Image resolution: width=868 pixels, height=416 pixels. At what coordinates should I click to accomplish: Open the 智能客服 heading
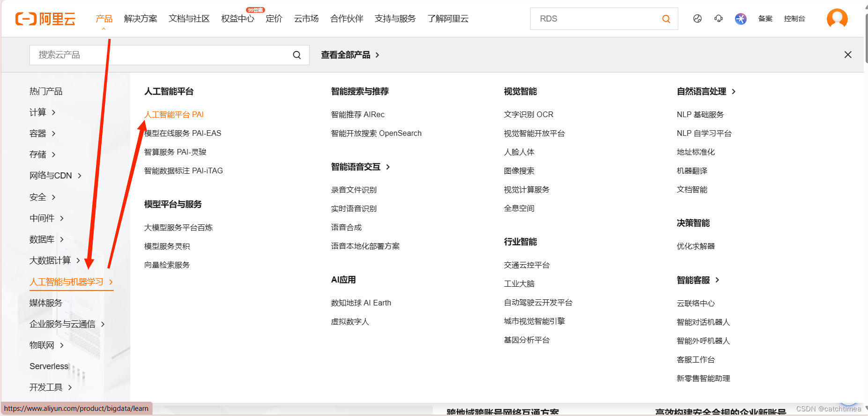click(x=697, y=280)
